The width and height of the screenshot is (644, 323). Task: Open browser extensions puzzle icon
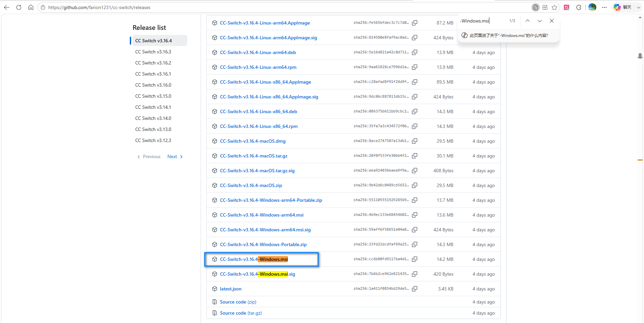tap(579, 7)
